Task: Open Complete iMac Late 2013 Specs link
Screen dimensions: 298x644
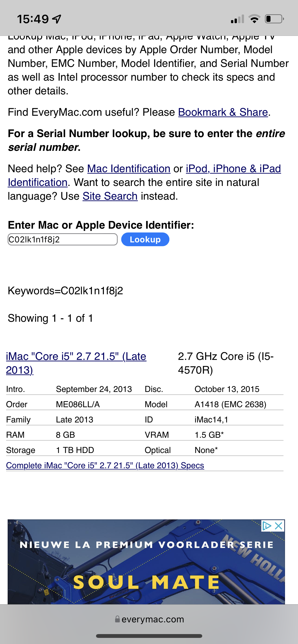Action: pyautogui.click(x=105, y=465)
